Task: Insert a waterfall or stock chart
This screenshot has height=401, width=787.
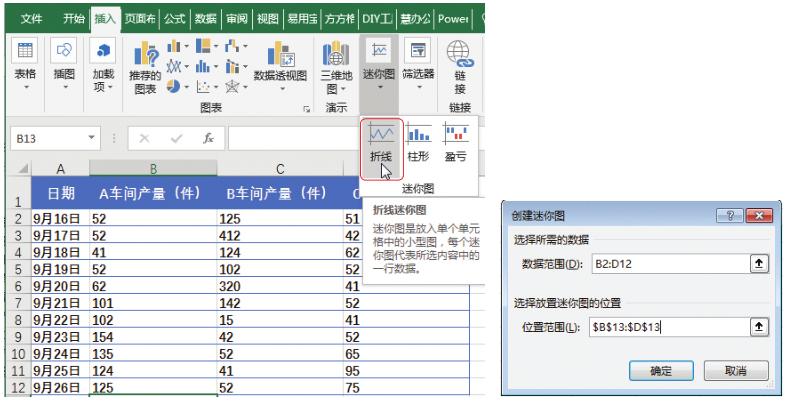Action: click(x=232, y=46)
